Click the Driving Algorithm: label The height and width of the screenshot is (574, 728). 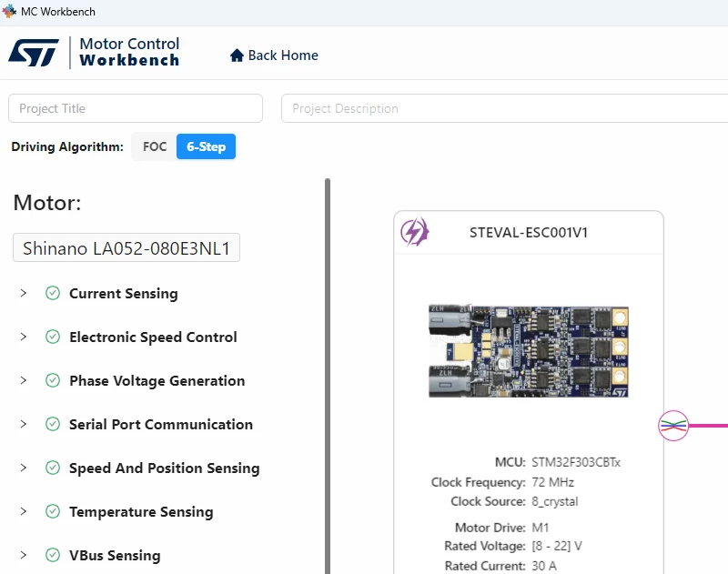point(67,146)
